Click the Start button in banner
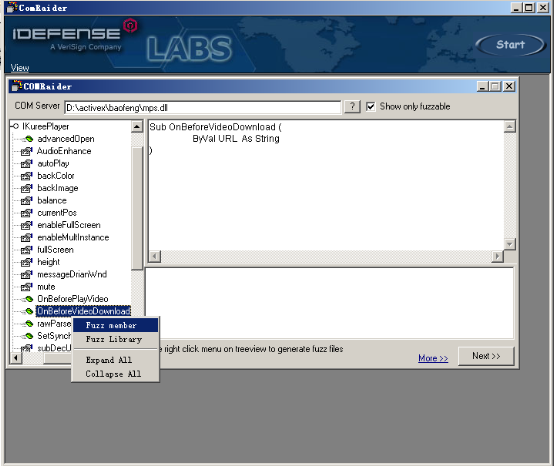Viewport: 555px width, 467px height. click(510, 45)
